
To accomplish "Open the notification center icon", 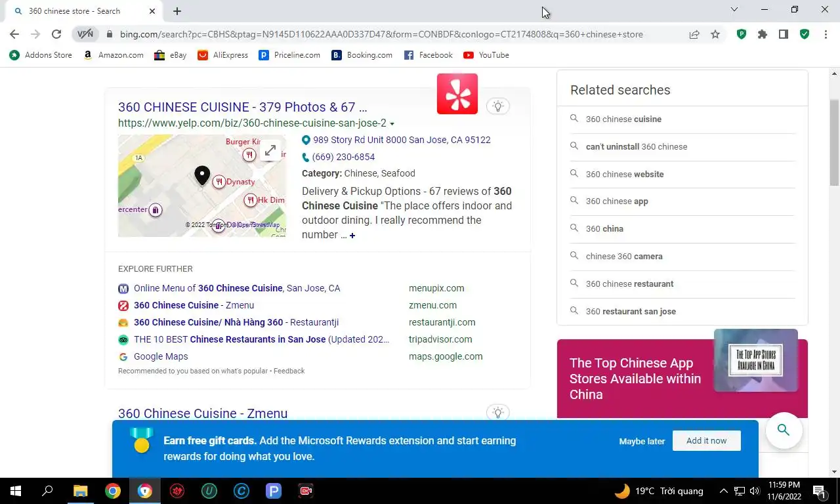I will [819, 490].
